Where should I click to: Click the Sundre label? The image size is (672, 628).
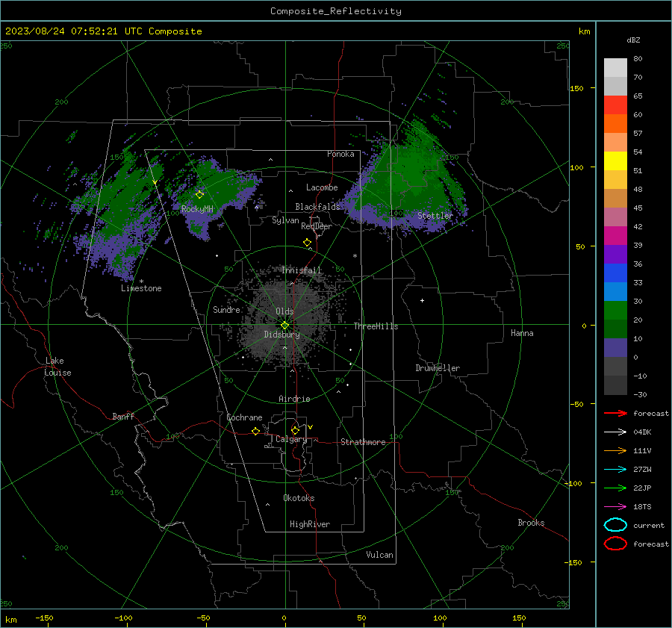(226, 310)
